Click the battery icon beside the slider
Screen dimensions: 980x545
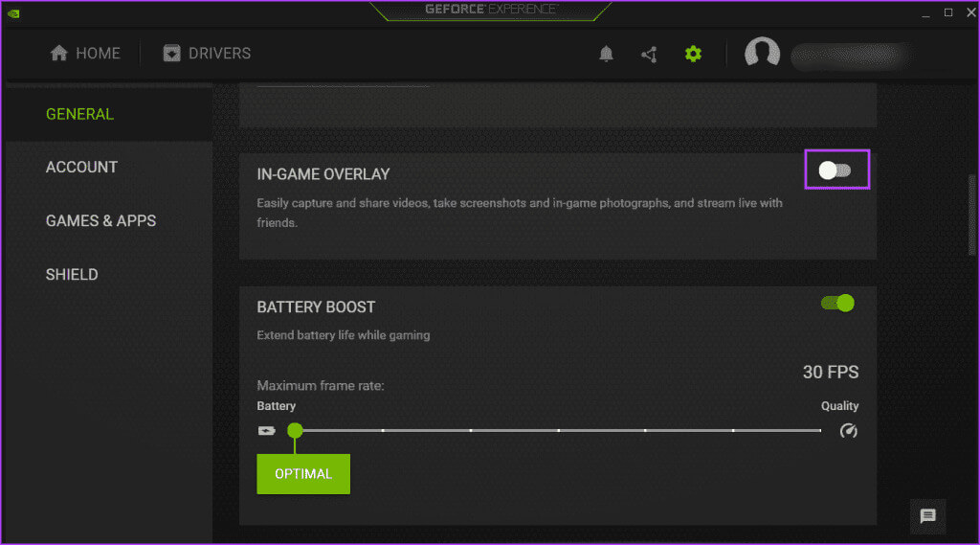point(267,430)
